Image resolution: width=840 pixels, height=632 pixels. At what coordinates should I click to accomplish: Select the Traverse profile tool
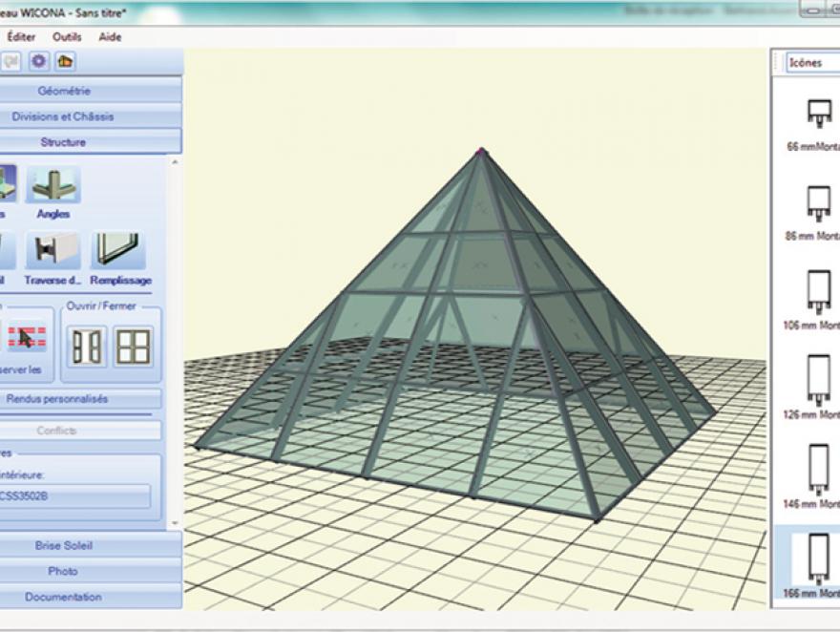pos(53,251)
